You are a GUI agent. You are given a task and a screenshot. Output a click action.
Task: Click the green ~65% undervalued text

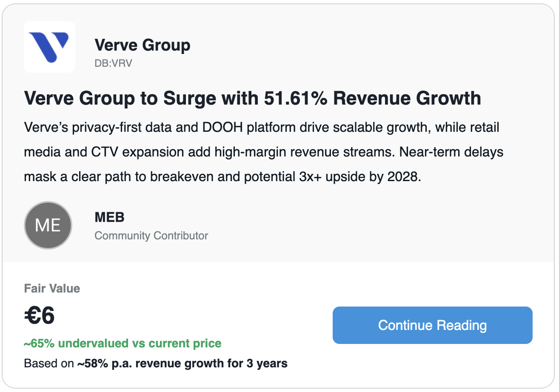coord(123,344)
